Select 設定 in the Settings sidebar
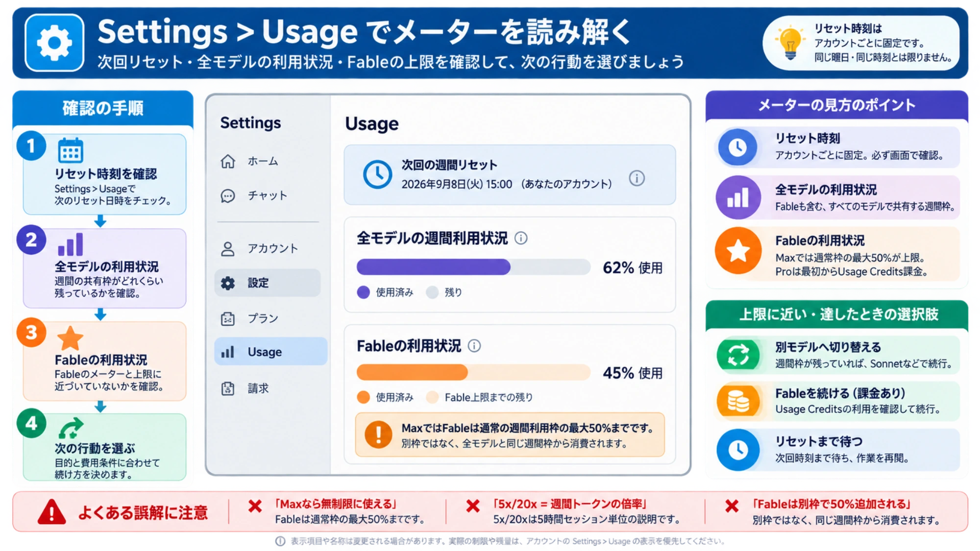This screenshot has width=980, height=551. 268,283
